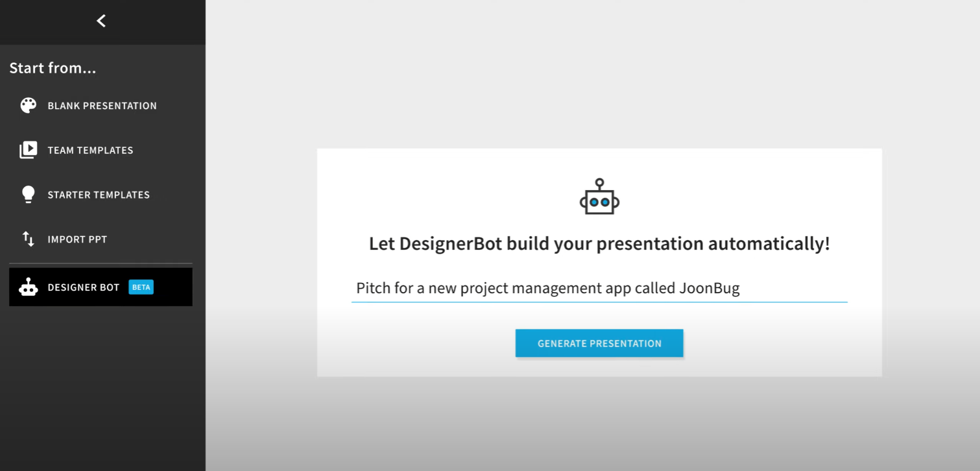Click the Starter Templates lightbulb icon

click(29, 195)
